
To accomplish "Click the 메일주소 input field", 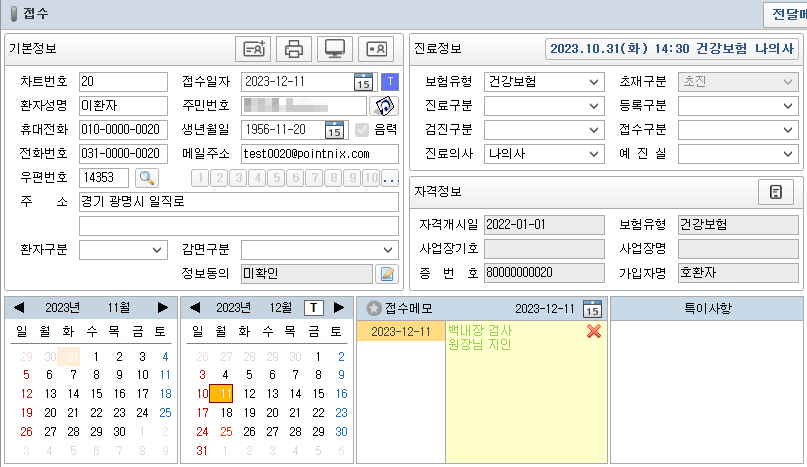I will point(319,154).
